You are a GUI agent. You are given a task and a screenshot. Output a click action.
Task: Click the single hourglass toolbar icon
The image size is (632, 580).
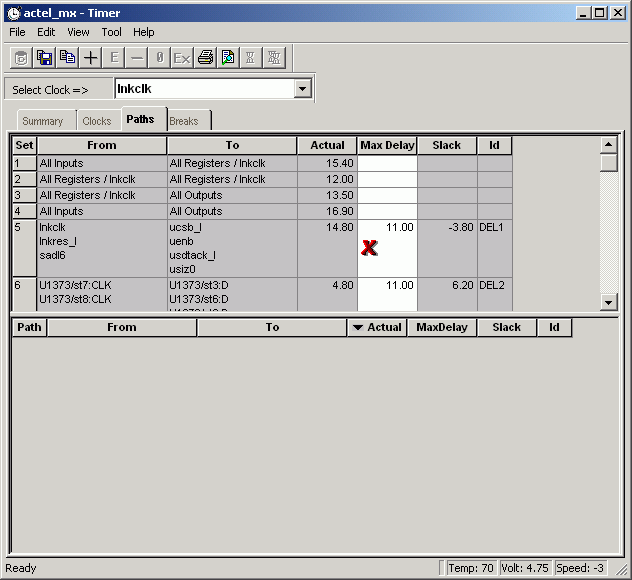[251, 58]
